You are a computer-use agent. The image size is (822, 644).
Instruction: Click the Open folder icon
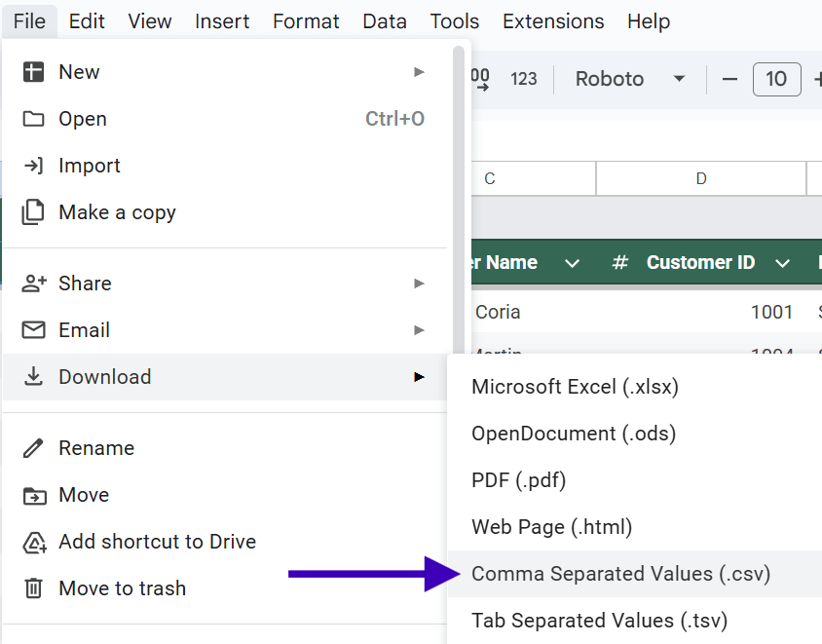click(33, 119)
